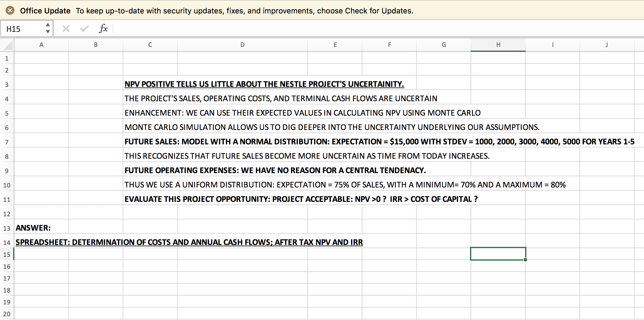This screenshot has width=644, height=320.
Task: Click 'FUTURE OPERATING EXPENSES' bold text
Action: [x=275, y=170]
